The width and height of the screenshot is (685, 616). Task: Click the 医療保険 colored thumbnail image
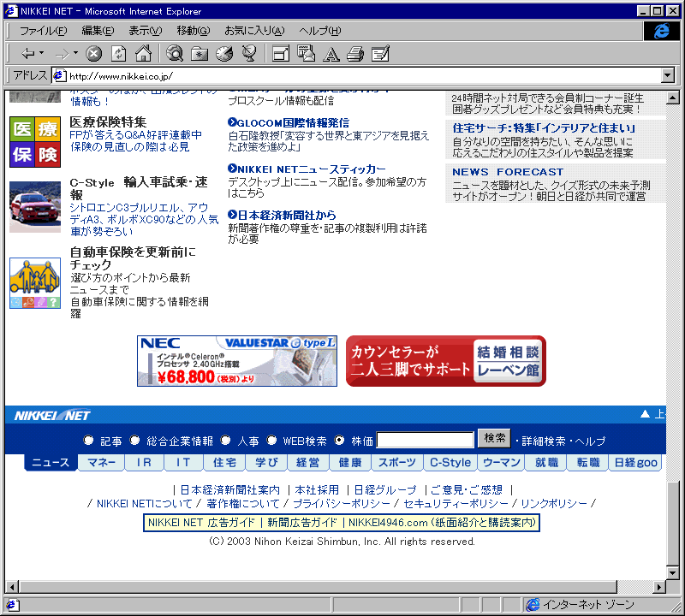[35, 142]
